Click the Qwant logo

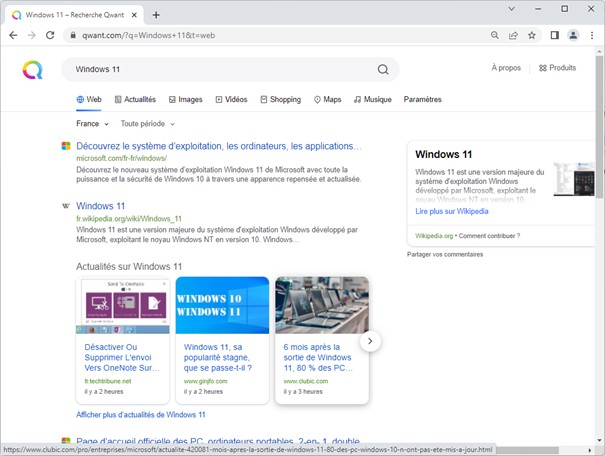click(x=33, y=69)
